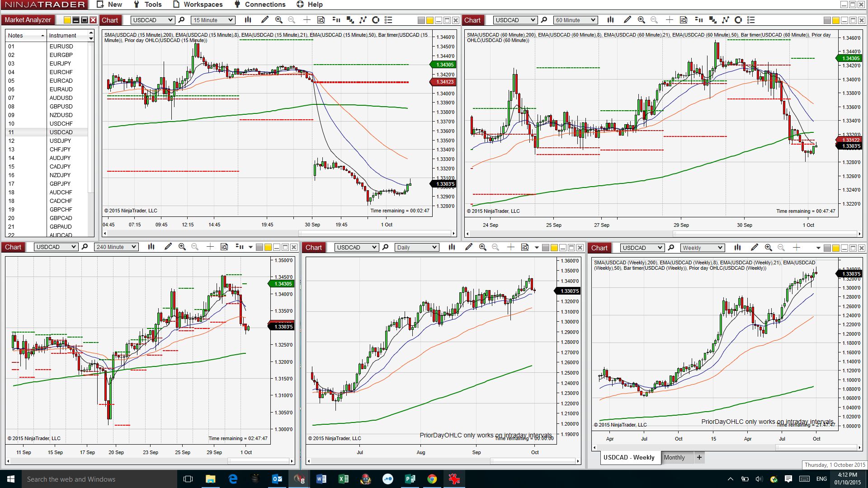Add a new chart tab with plus button

(x=699, y=457)
